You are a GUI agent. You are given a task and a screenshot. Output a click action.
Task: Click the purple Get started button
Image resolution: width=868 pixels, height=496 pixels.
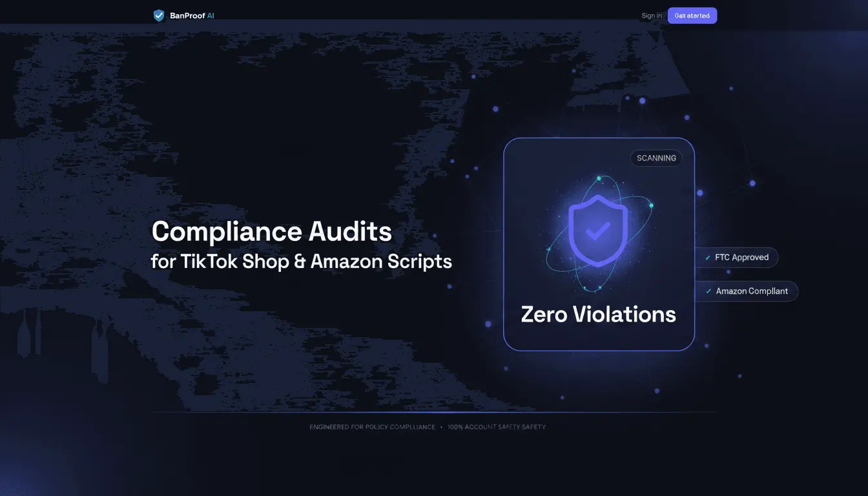point(692,15)
